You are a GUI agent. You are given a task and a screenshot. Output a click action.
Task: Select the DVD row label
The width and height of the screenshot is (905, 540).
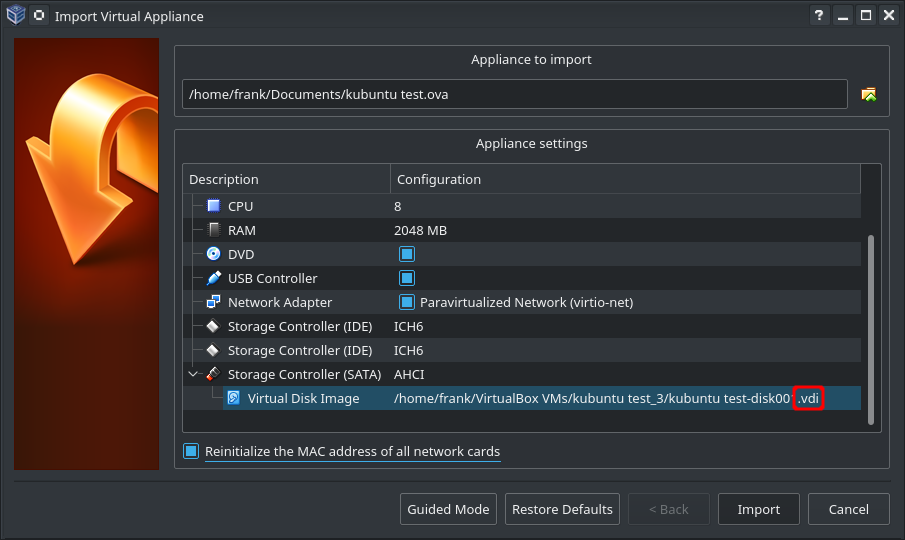pyautogui.click(x=241, y=254)
